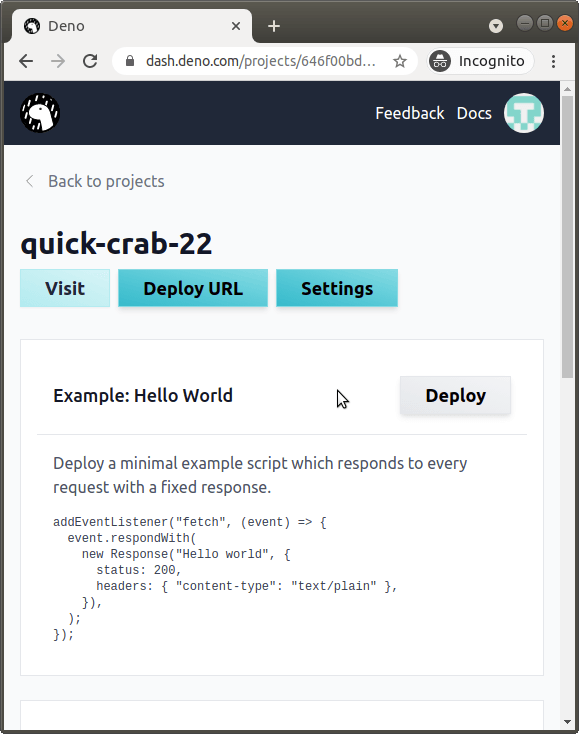Click the quick-crab-22 project title
Viewport: 579px width, 734px height.
[117, 243]
